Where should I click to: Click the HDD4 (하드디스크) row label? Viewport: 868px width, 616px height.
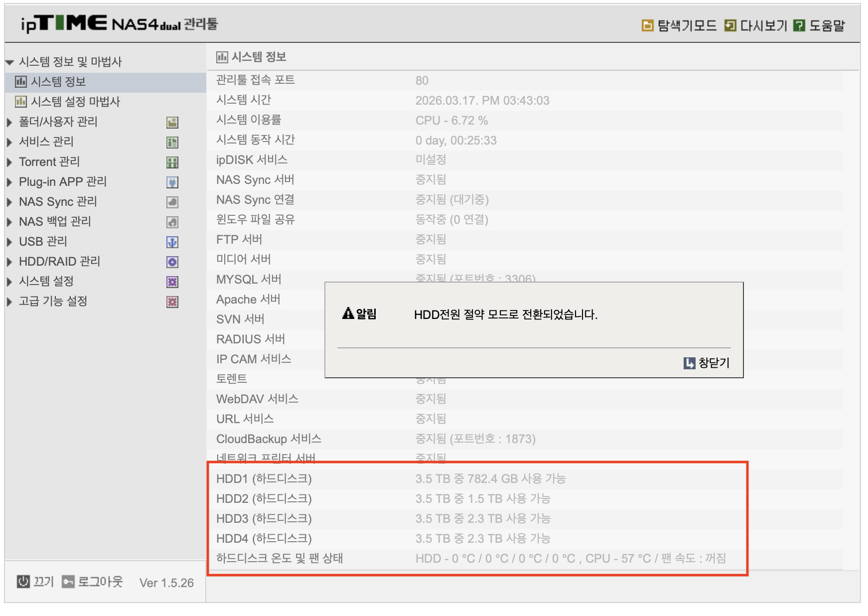(x=264, y=539)
